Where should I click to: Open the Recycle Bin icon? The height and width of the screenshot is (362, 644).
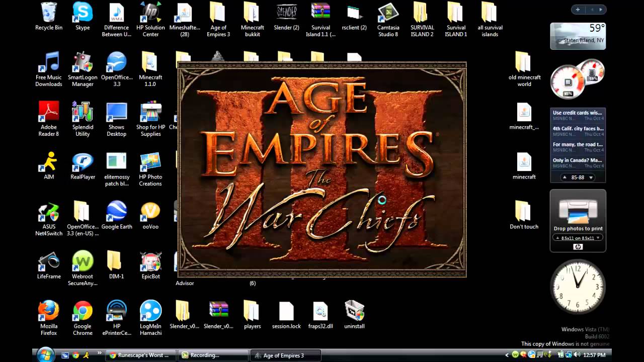49,17
